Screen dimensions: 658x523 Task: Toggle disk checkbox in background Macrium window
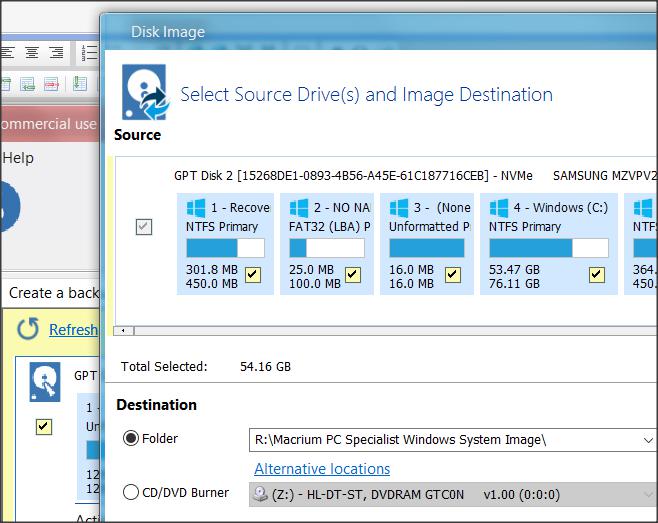pyautogui.click(x=44, y=427)
